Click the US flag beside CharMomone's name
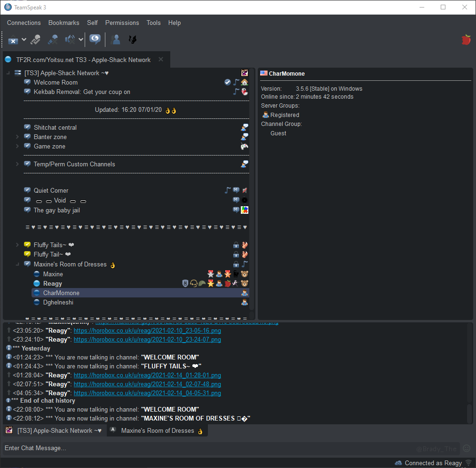 264,73
